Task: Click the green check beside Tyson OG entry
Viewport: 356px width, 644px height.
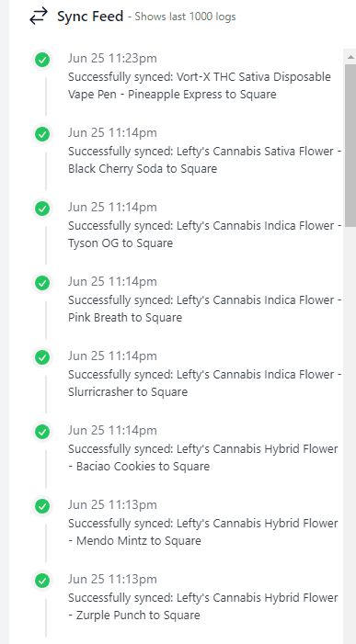Action: (x=42, y=209)
